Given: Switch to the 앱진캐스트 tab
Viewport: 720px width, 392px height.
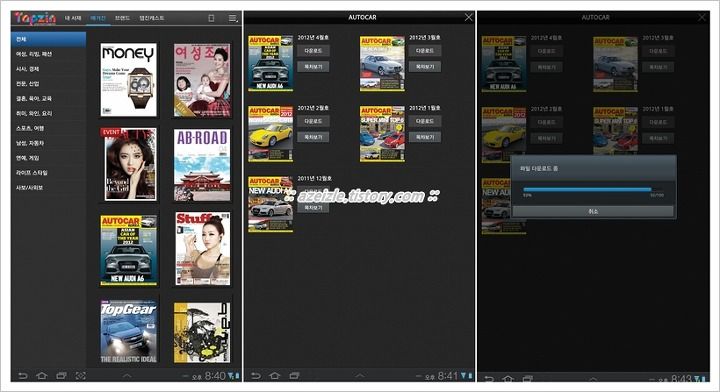Looking at the screenshot, I should [152, 18].
